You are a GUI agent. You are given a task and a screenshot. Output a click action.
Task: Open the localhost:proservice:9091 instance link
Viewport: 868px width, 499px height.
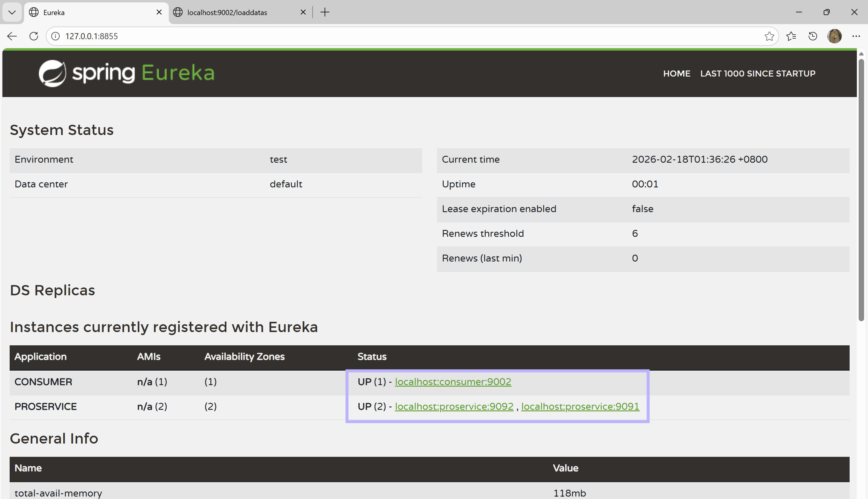click(580, 406)
